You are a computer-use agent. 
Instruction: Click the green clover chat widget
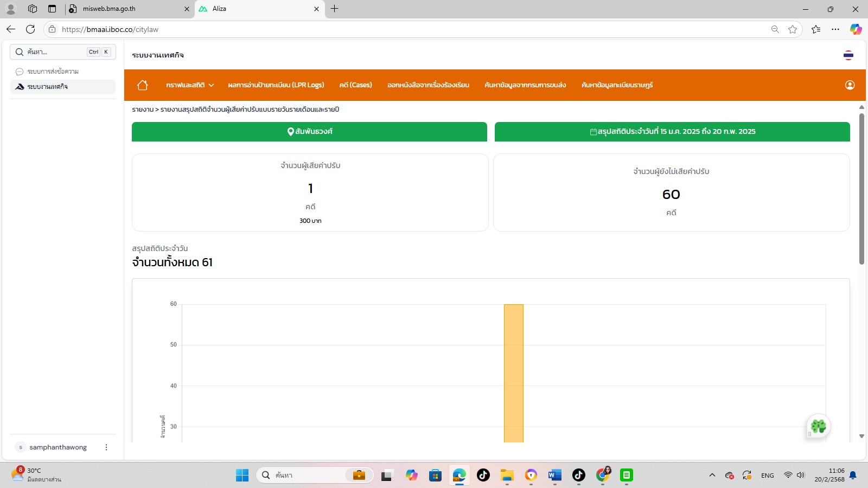(818, 426)
